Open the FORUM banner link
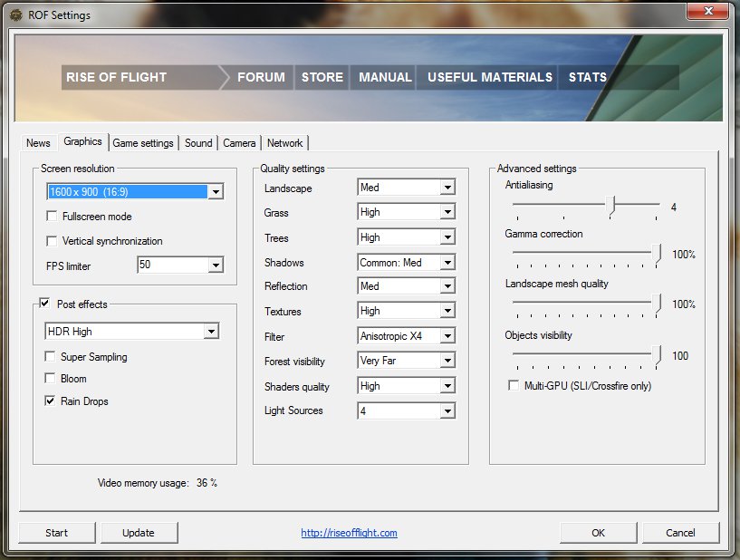Screen dimensions: 740x560 click(261, 77)
